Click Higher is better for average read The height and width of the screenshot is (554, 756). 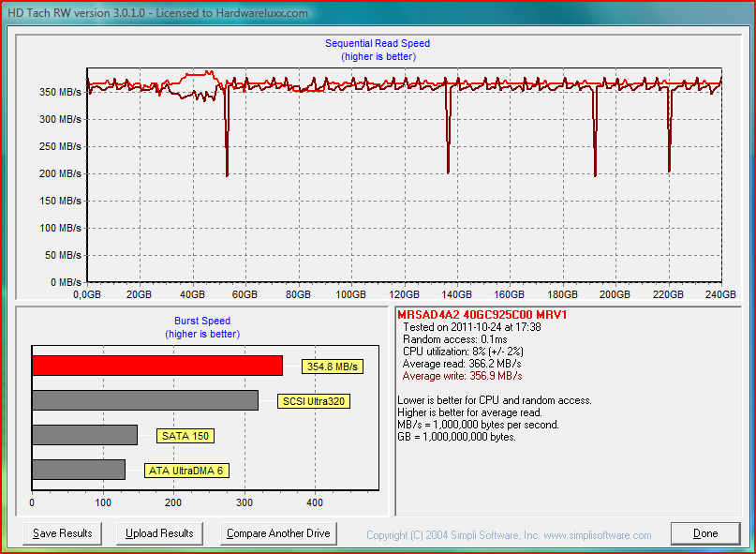tap(469, 412)
